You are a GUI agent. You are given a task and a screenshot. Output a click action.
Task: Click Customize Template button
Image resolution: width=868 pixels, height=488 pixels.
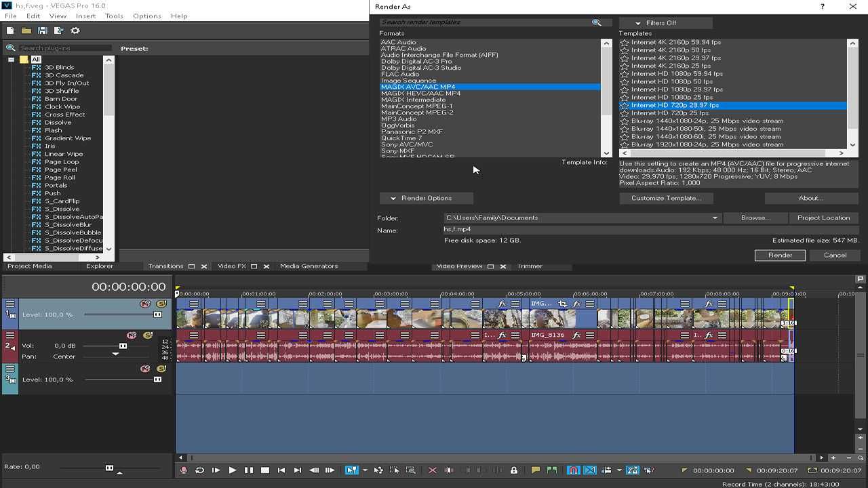667,198
